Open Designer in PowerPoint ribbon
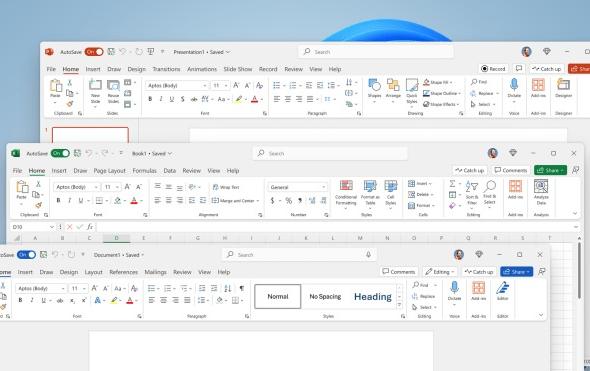Image resolution: width=590 pixels, height=371 pixels. pyautogui.click(x=563, y=88)
